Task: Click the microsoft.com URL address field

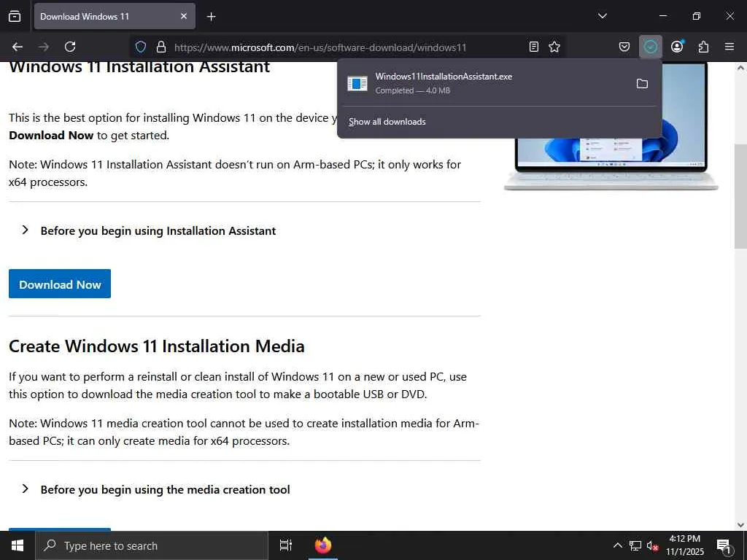Action: (347, 47)
